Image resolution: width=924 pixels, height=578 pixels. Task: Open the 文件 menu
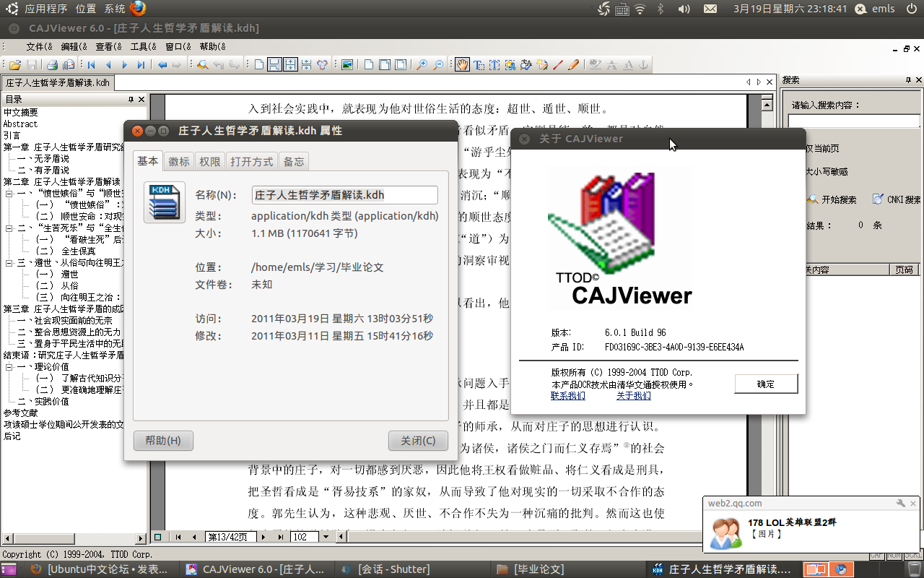[39, 46]
